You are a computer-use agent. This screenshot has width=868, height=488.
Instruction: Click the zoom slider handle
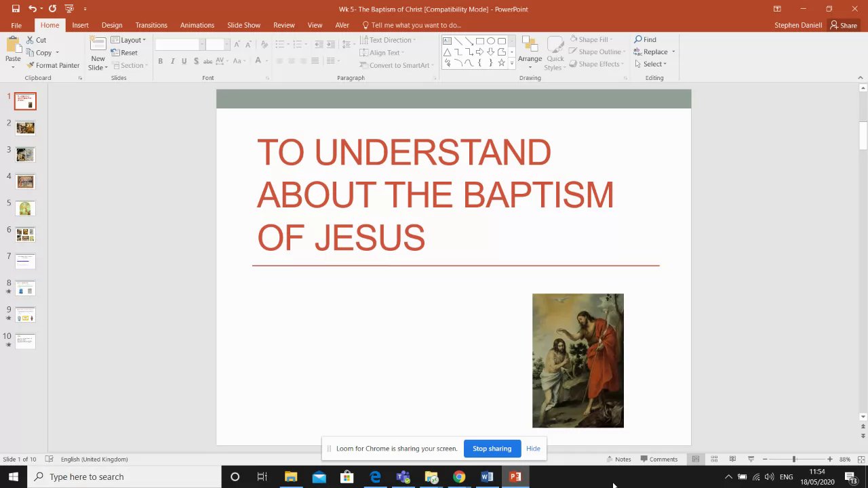(793, 460)
